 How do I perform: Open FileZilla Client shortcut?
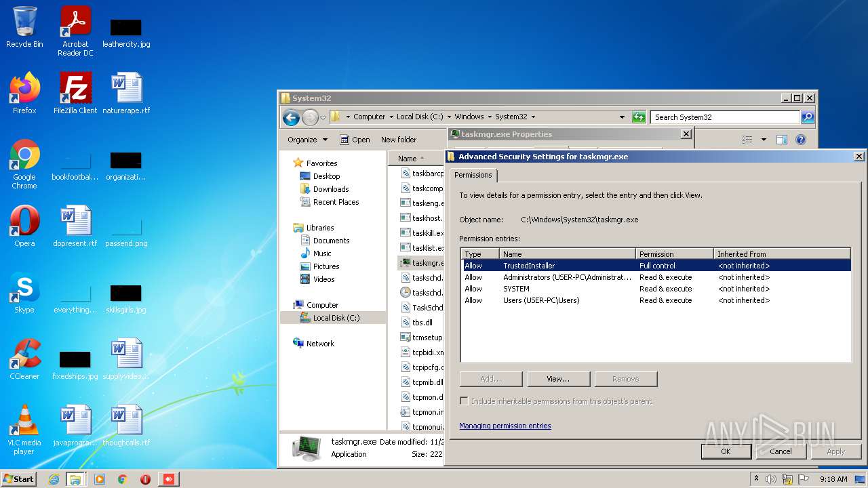pos(75,93)
